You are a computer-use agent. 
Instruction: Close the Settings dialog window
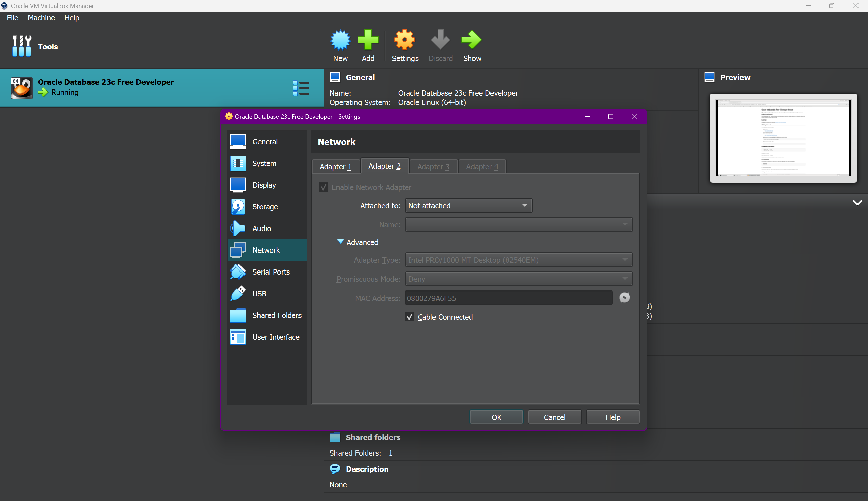tap(635, 117)
